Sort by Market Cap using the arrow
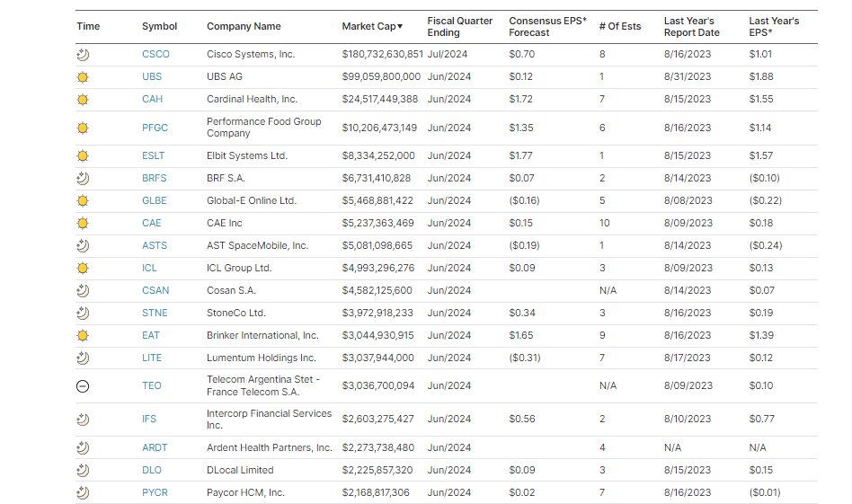The width and height of the screenshot is (852, 504). click(400, 27)
